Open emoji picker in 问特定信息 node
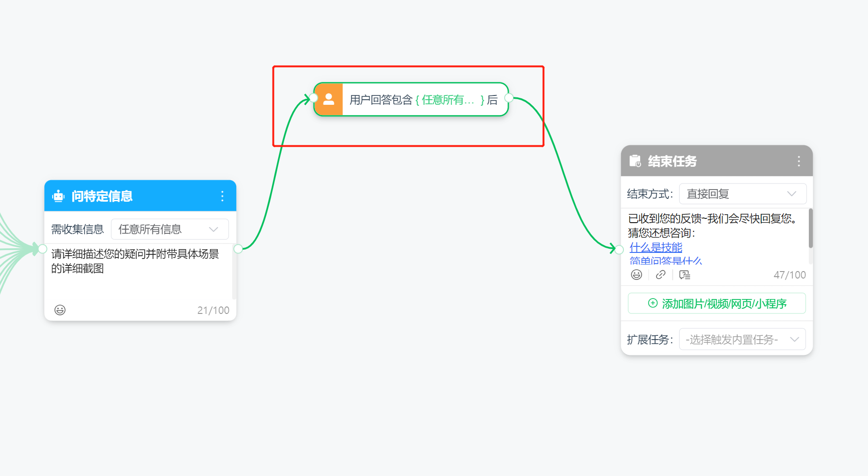This screenshot has width=868, height=476. coord(60,310)
